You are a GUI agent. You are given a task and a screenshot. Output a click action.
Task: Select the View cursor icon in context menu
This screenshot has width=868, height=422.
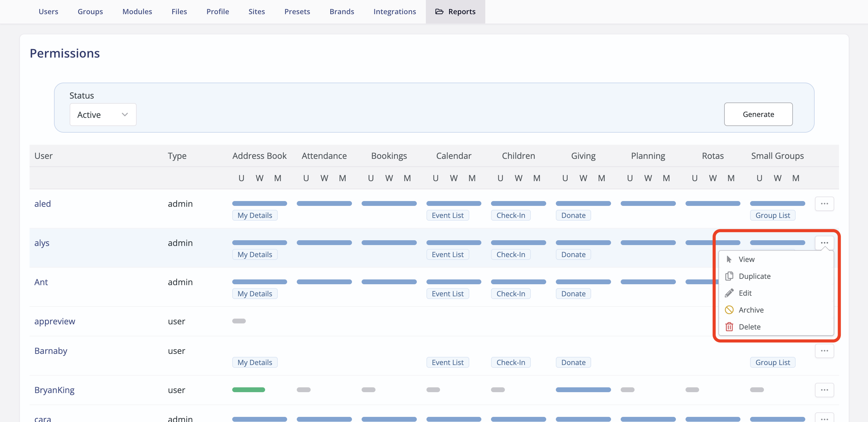pos(730,259)
